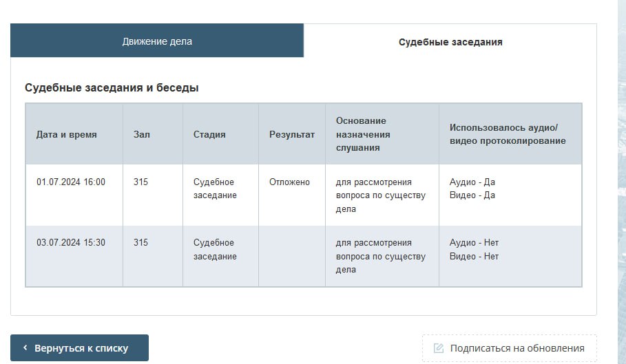
Task: Click Судебное заседание stage in the 03.07.2024 row
Action: click(215, 250)
